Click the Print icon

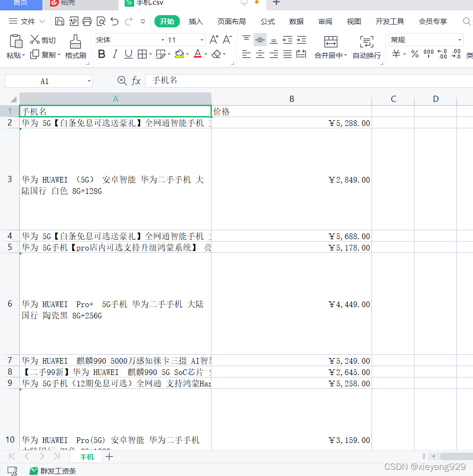pos(87,21)
